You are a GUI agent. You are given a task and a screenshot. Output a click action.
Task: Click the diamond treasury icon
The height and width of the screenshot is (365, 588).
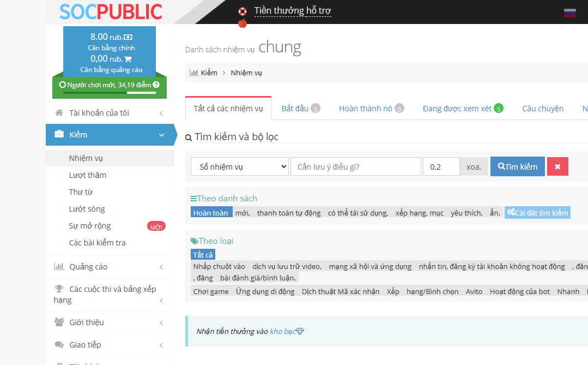click(x=300, y=332)
